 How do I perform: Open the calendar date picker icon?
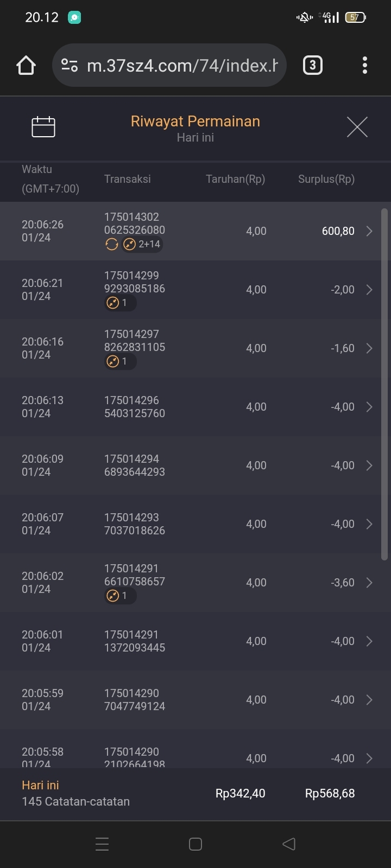pyautogui.click(x=43, y=127)
